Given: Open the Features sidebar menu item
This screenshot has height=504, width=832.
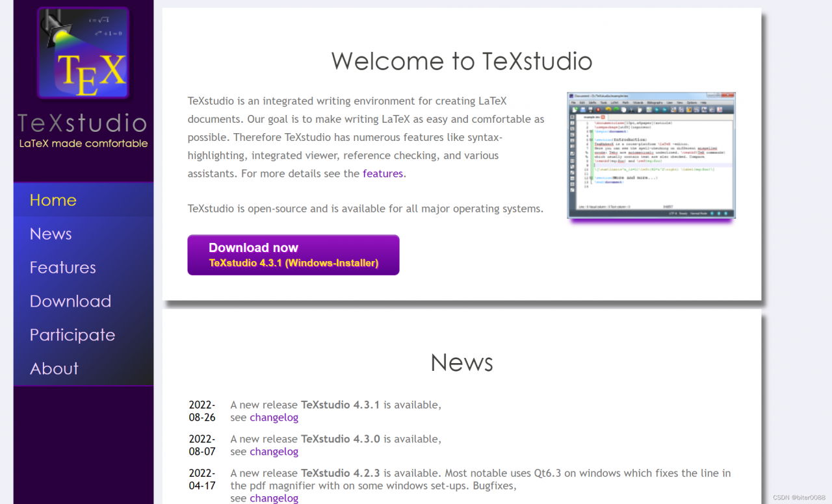Looking at the screenshot, I should point(83,268).
